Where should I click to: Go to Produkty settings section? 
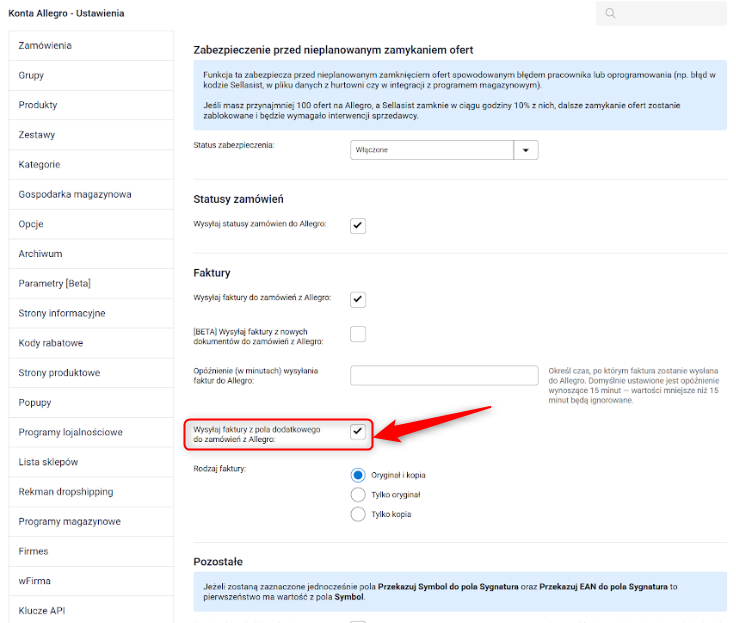point(38,105)
